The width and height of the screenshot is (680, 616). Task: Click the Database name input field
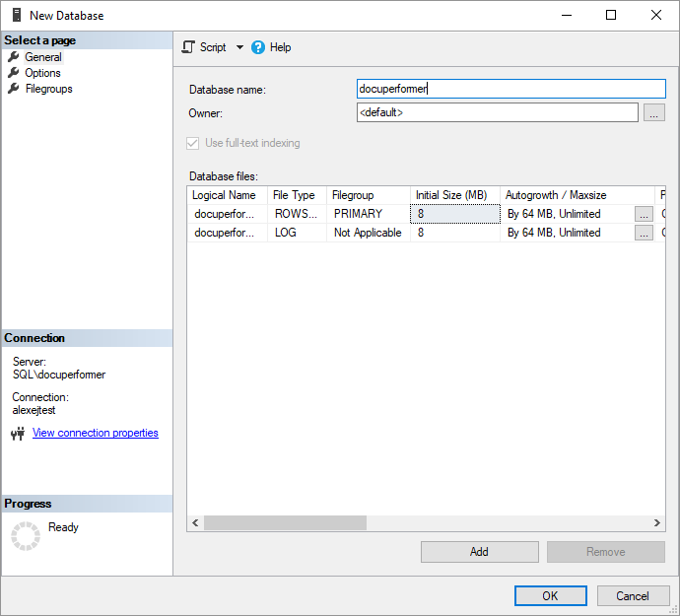[x=510, y=89]
